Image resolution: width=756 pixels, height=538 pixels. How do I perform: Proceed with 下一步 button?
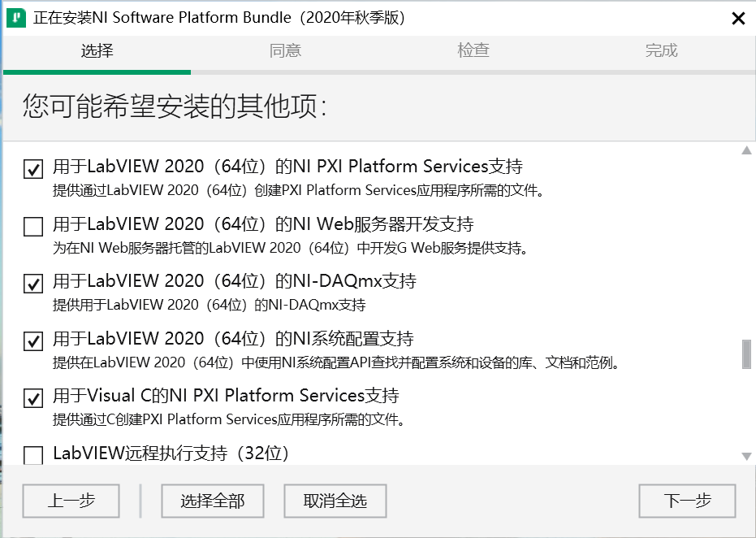click(687, 501)
